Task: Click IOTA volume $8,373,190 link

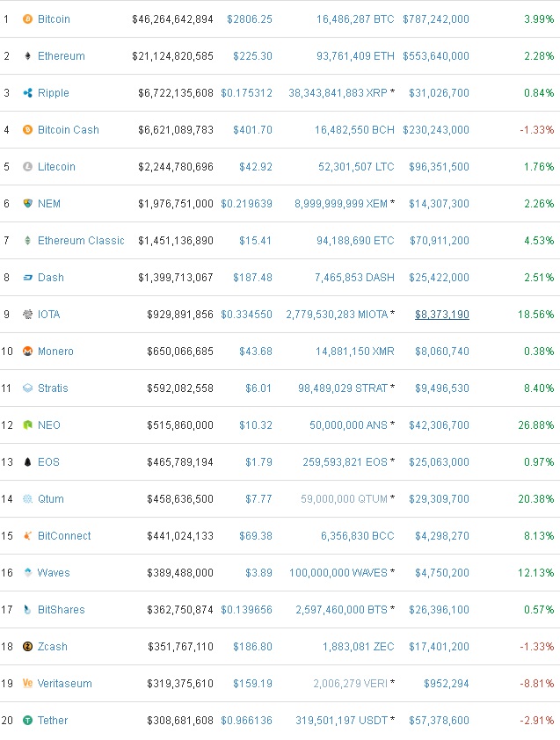Action: point(442,315)
